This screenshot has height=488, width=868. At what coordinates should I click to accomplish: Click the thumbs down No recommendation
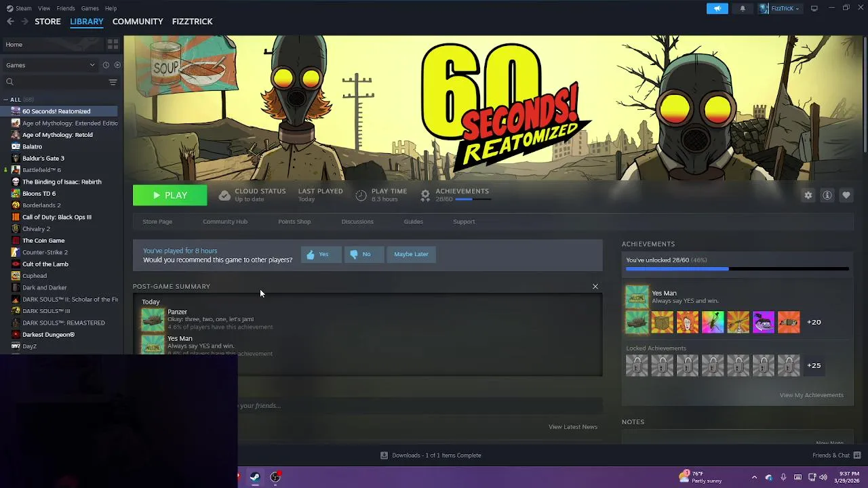pyautogui.click(x=363, y=254)
